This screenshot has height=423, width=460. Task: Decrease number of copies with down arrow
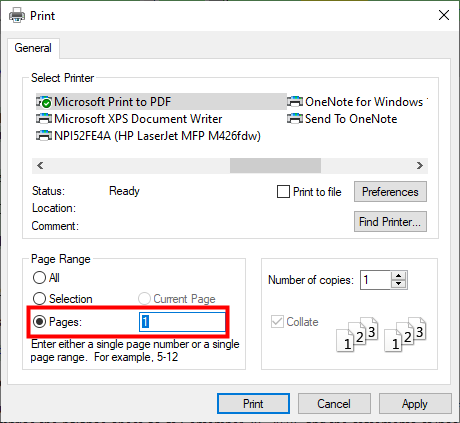coord(398,284)
